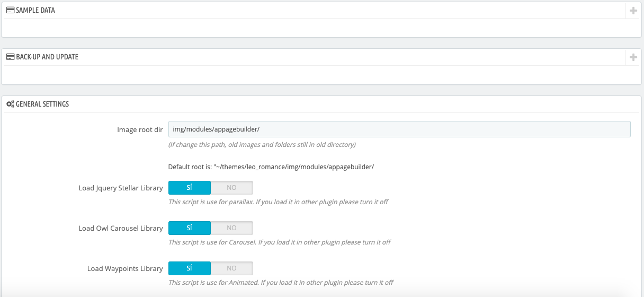Image resolution: width=644 pixels, height=297 pixels.
Task: Set Load Jquery Stellar Library to NO
Action: tap(231, 188)
